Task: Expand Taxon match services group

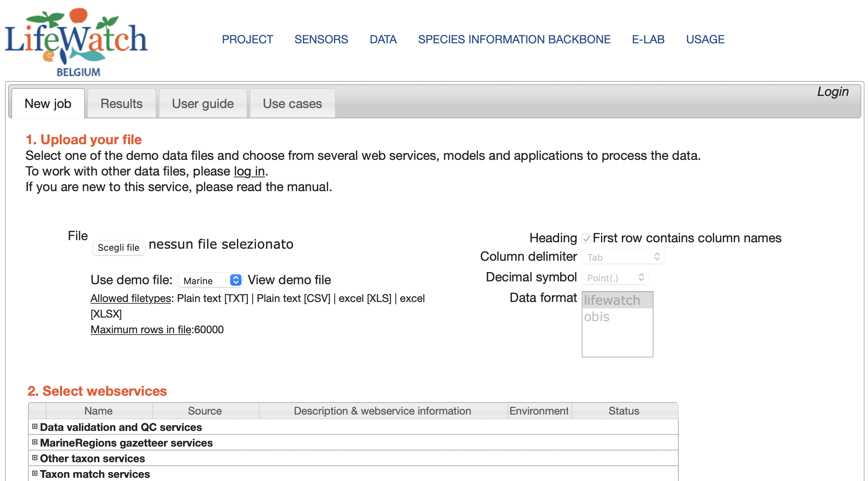Action: point(35,473)
